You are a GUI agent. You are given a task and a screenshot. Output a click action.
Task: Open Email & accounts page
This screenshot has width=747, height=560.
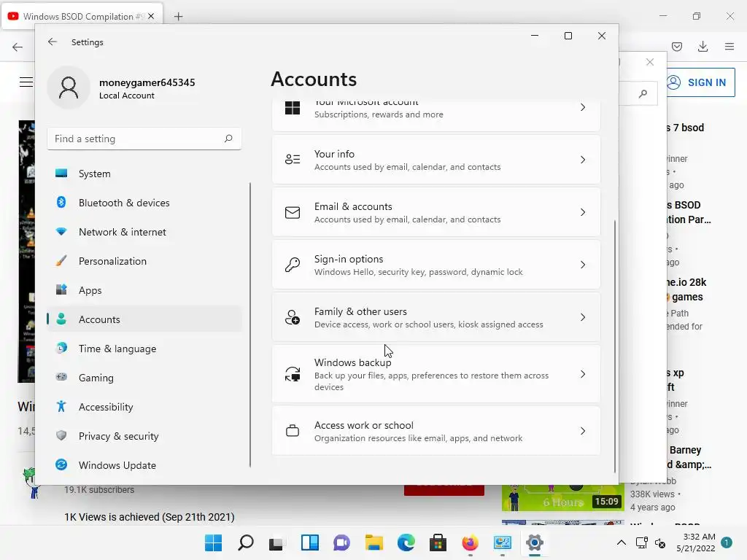click(436, 212)
